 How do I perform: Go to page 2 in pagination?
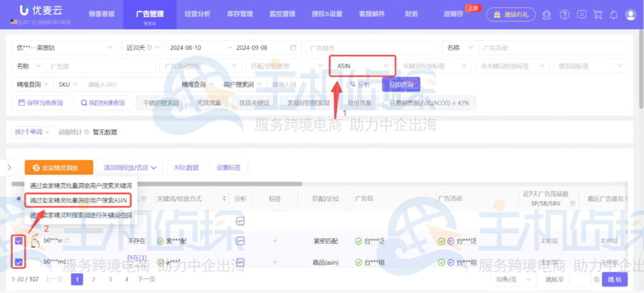pyautogui.click(x=93, y=279)
